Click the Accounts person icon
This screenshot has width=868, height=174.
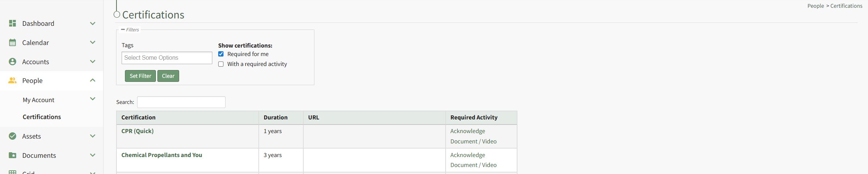(13, 62)
